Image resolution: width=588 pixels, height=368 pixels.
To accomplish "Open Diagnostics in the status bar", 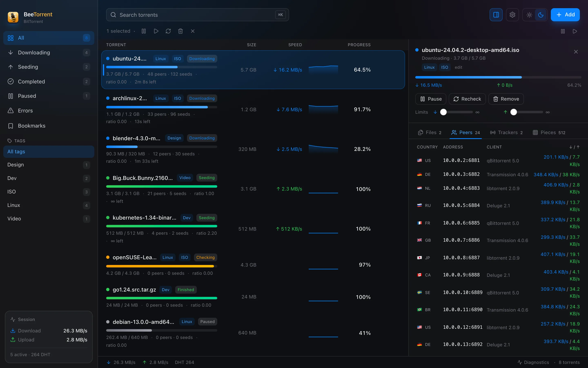I will tap(533, 362).
